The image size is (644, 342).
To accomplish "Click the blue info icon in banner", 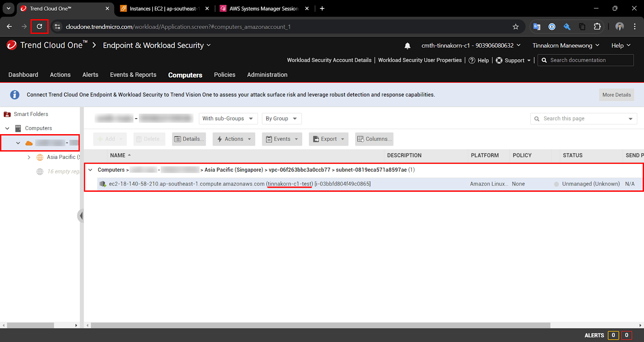I will click(x=14, y=95).
